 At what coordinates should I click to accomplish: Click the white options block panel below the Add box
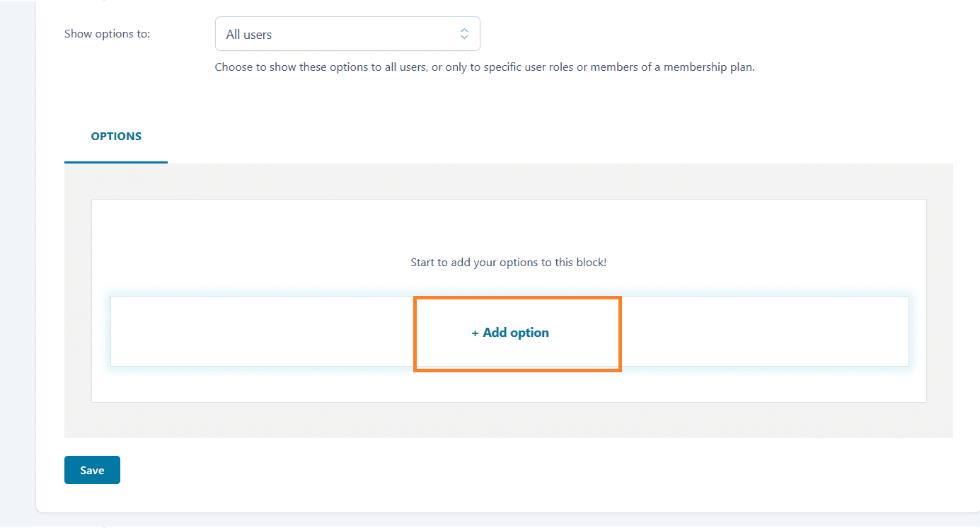pos(509,384)
